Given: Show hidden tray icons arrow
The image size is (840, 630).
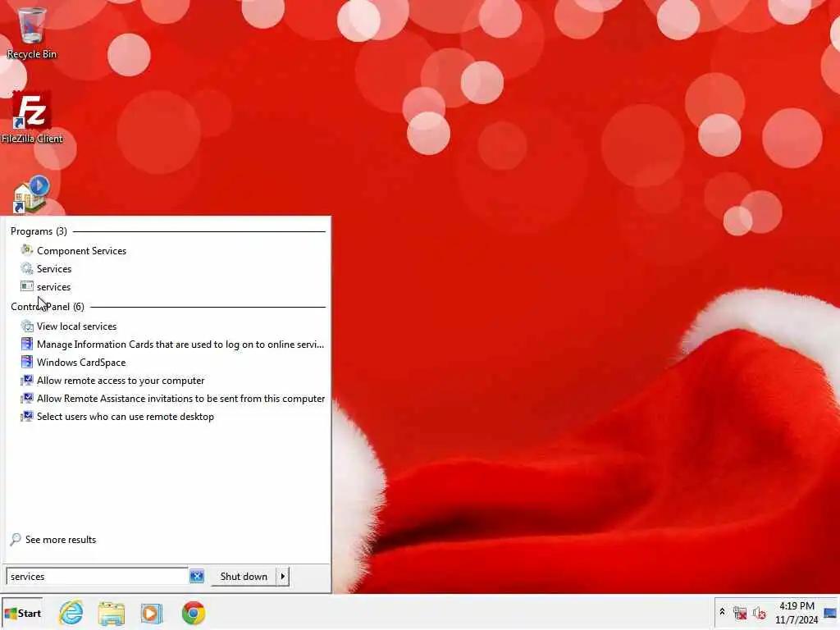Looking at the screenshot, I should pos(722,612).
